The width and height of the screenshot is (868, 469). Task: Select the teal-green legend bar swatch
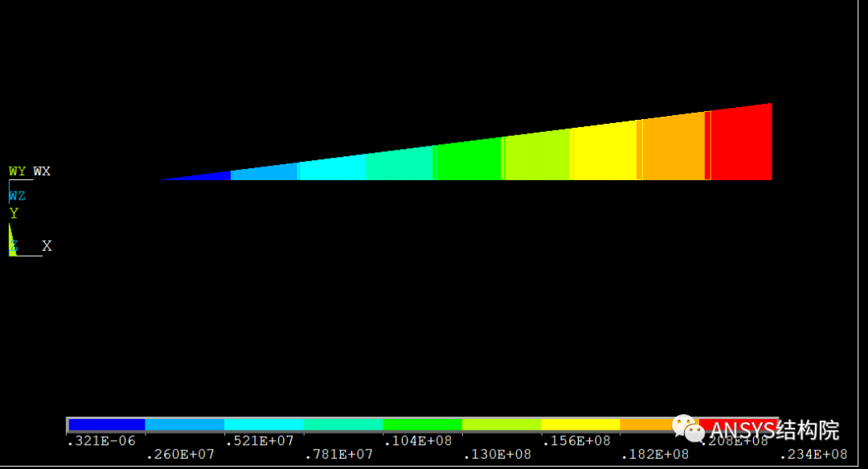point(342,425)
